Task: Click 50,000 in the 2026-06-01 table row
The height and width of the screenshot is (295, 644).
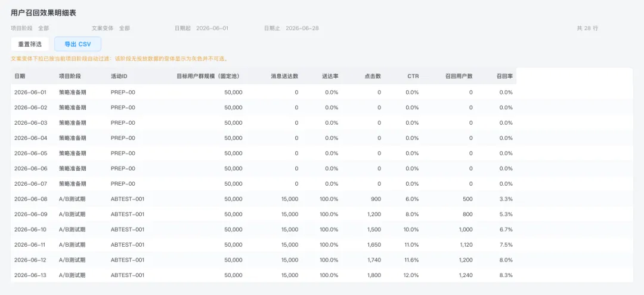Action: (234, 92)
